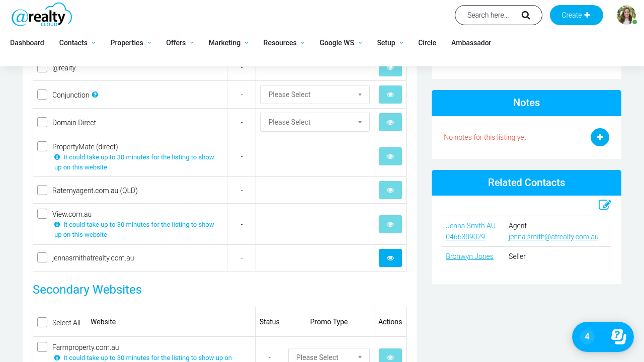Image resolution: width=644 pixels, height=362 pixels.
Task: Open Conjunction promo type Please Select dropdown
Action: click(x=315, y=95)
